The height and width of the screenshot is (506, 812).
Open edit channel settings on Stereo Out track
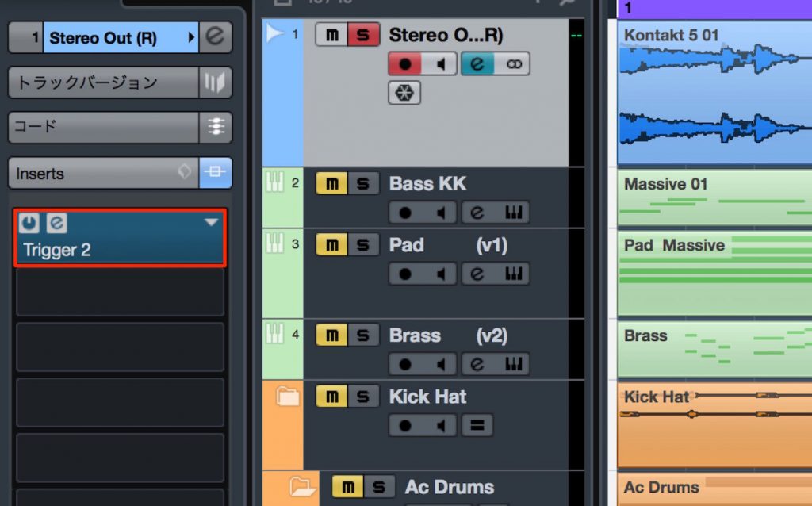[x=477, y=64]
